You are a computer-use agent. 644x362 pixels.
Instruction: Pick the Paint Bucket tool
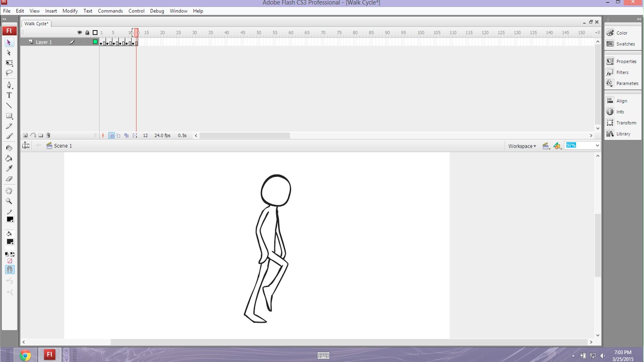pyautogui.click(x=9, y=159)
